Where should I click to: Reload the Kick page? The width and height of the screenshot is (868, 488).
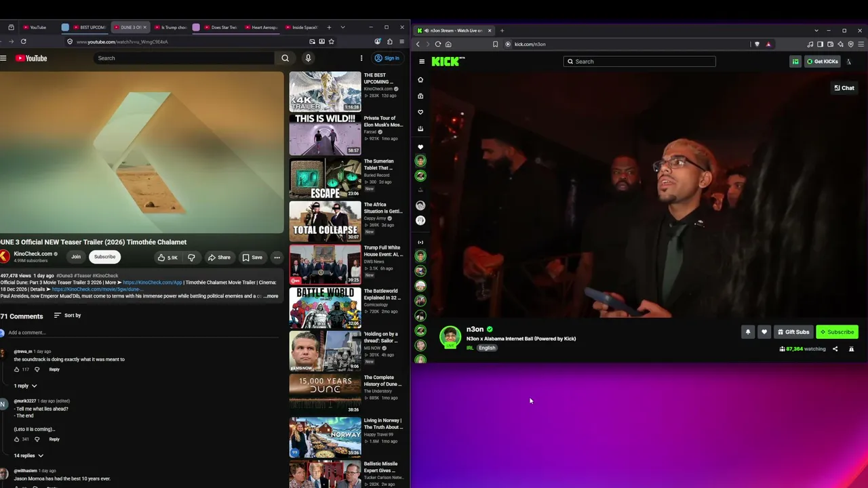point(438,44)
